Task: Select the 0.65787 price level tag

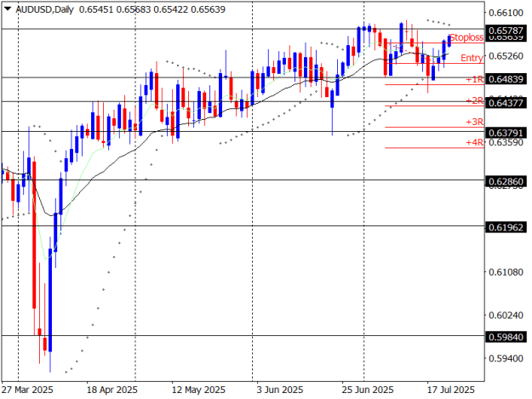Action: [x=506, y=31]
